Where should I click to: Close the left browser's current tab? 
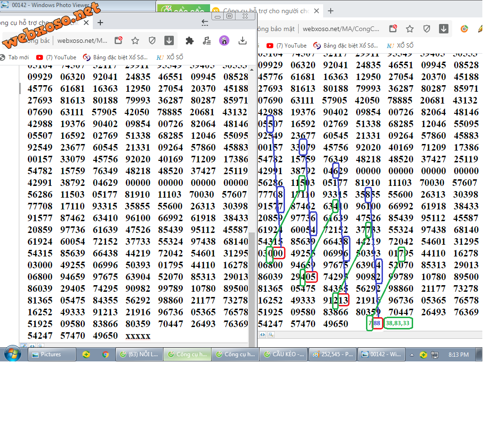[x=86, y=23]
